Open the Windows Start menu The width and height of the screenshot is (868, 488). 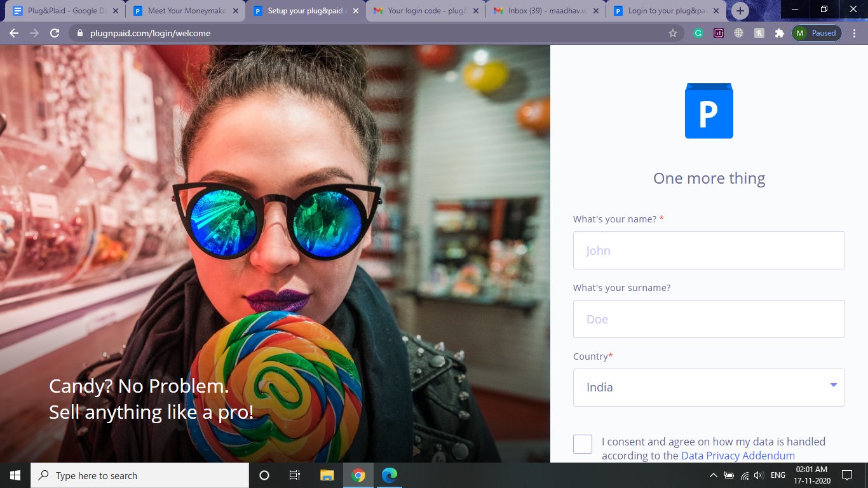15,475
